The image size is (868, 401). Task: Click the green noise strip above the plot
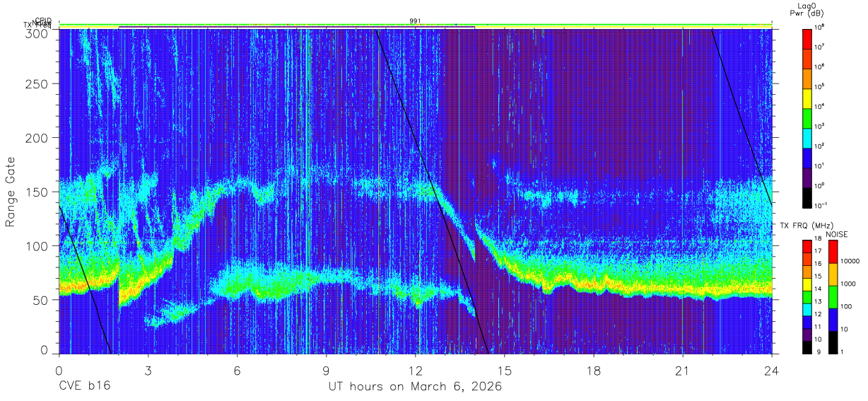[416, 25]
